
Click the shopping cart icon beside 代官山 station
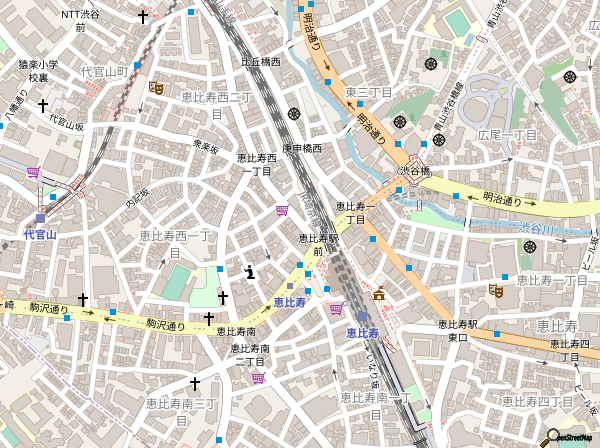tap(33, 172)
